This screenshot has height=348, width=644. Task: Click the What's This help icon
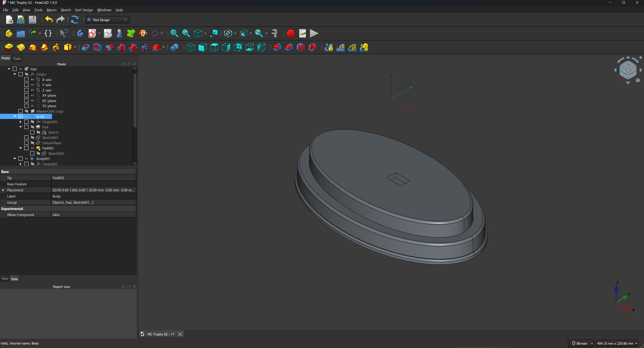click(64, 33)
